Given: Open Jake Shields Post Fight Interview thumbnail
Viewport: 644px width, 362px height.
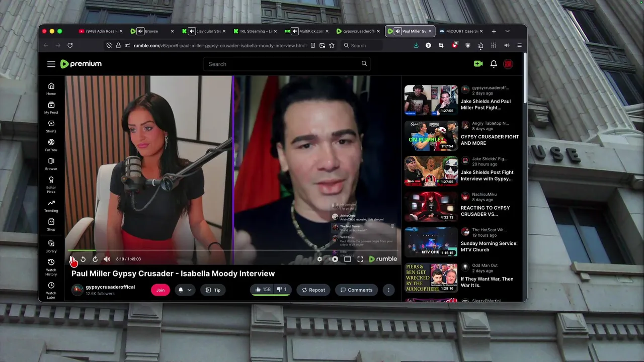Looking at the screenshot, I should pos(431,171).
